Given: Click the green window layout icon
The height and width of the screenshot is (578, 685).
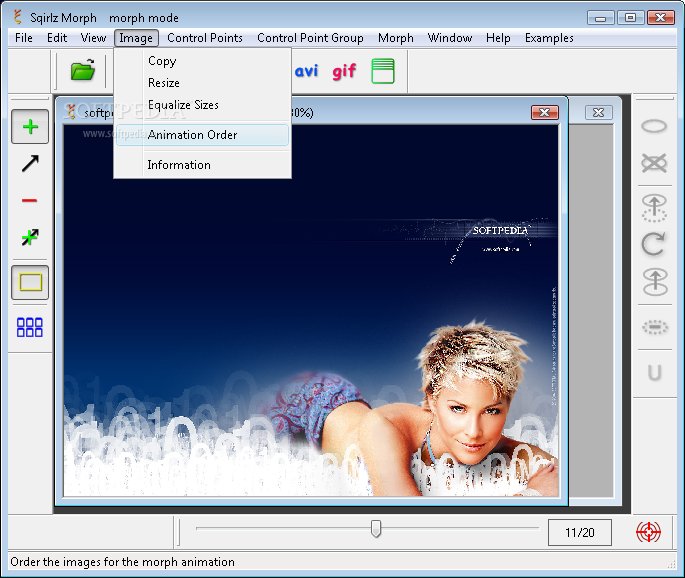Looking at the screenshot, I should (383, 71).
